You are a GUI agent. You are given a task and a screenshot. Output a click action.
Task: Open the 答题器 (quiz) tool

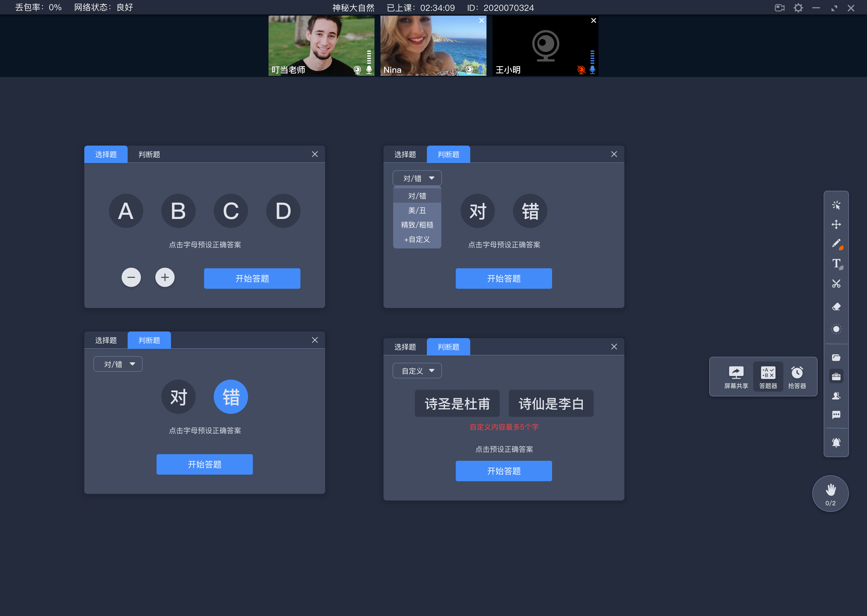(x=767, y=375)
